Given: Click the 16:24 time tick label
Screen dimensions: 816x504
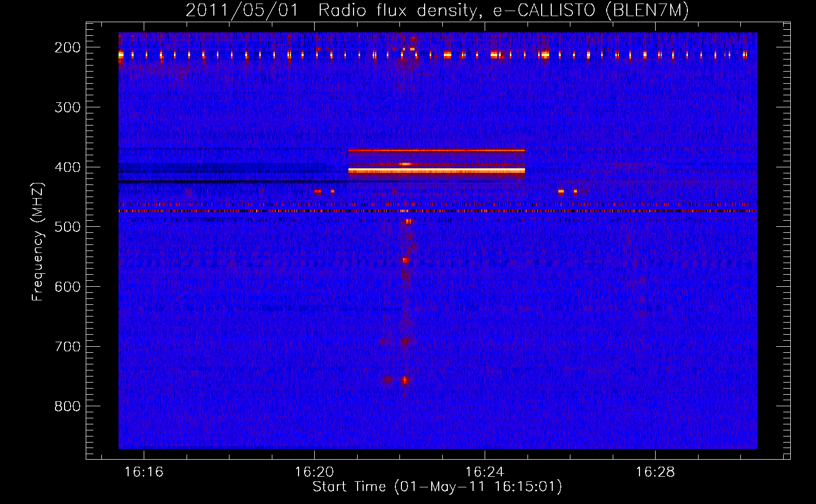Looking at the screenshot, I should click(x=485, y=472).
